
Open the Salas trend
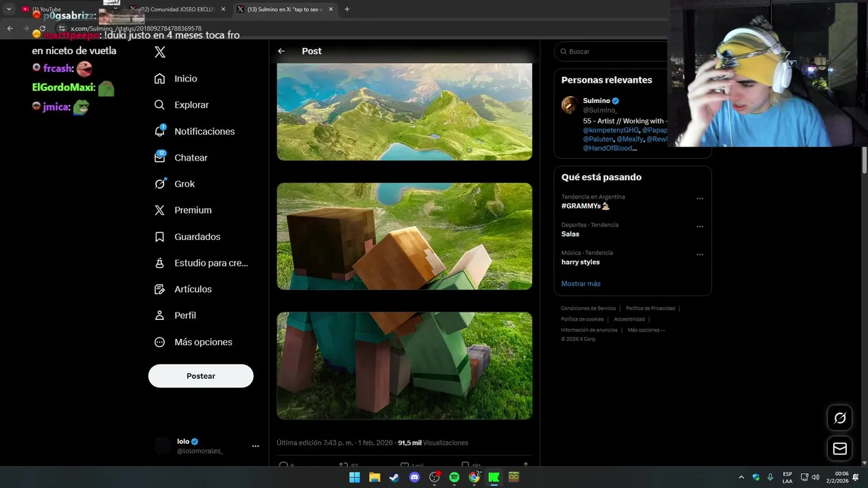point(570,234)
